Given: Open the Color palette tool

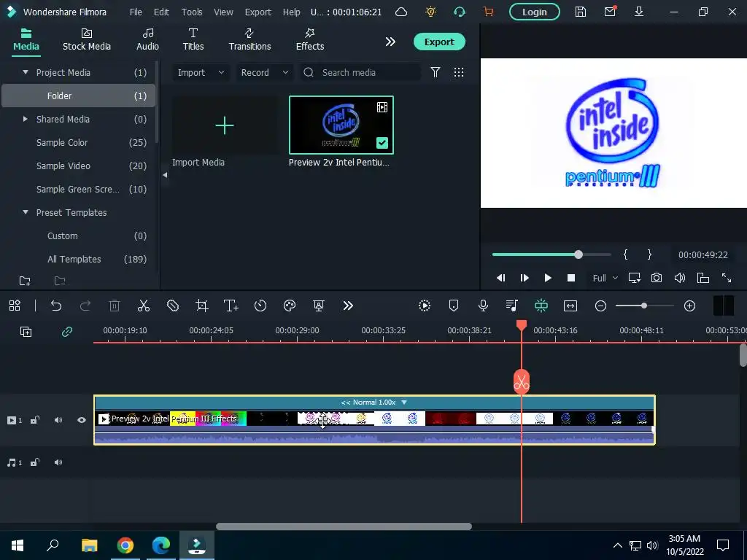Looking at the screenshot, I should tap(290, 306).
